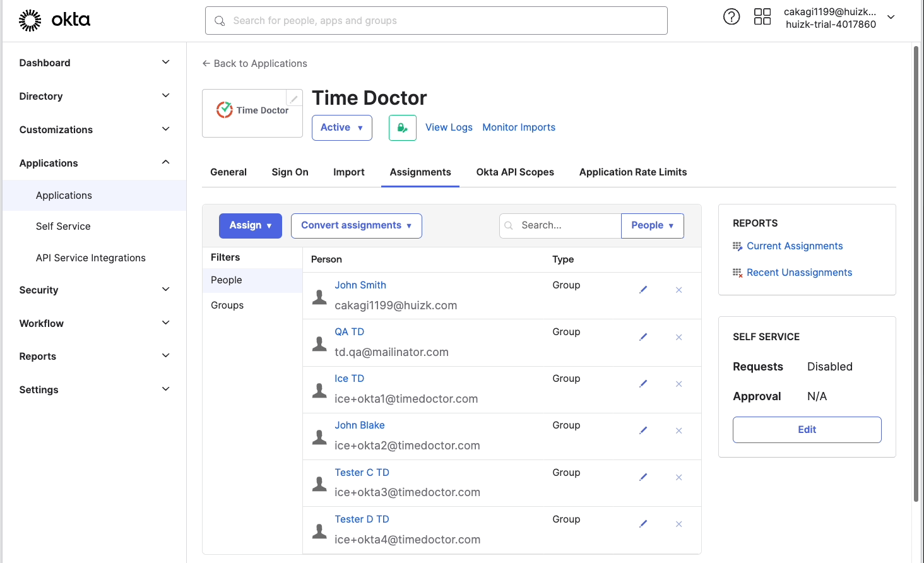
Task: Open the Active status dropdown
Action: [342, 127]
